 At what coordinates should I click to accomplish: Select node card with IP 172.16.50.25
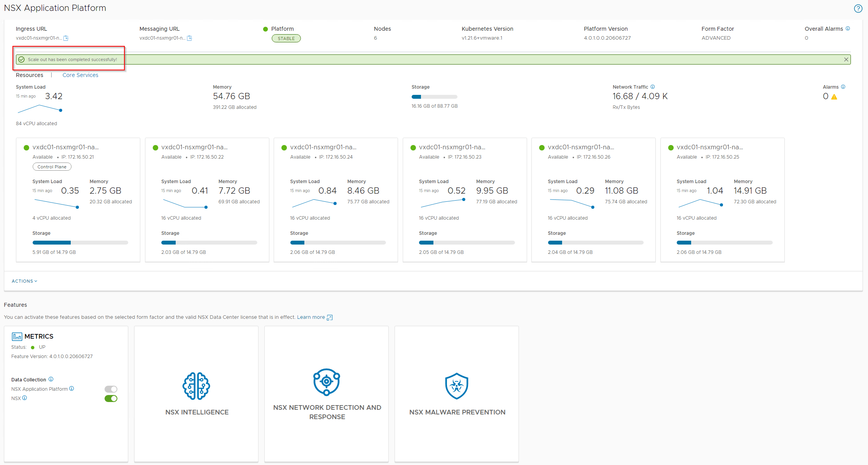(722, 200)
